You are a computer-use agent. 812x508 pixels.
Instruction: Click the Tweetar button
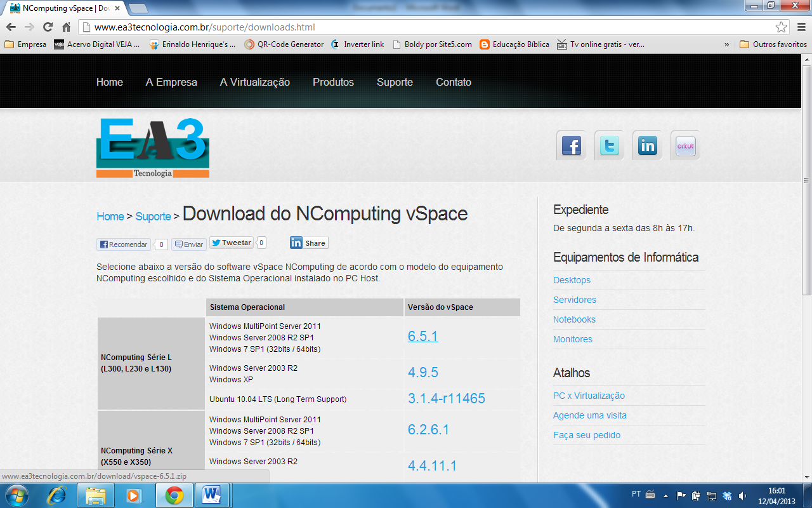232,243
